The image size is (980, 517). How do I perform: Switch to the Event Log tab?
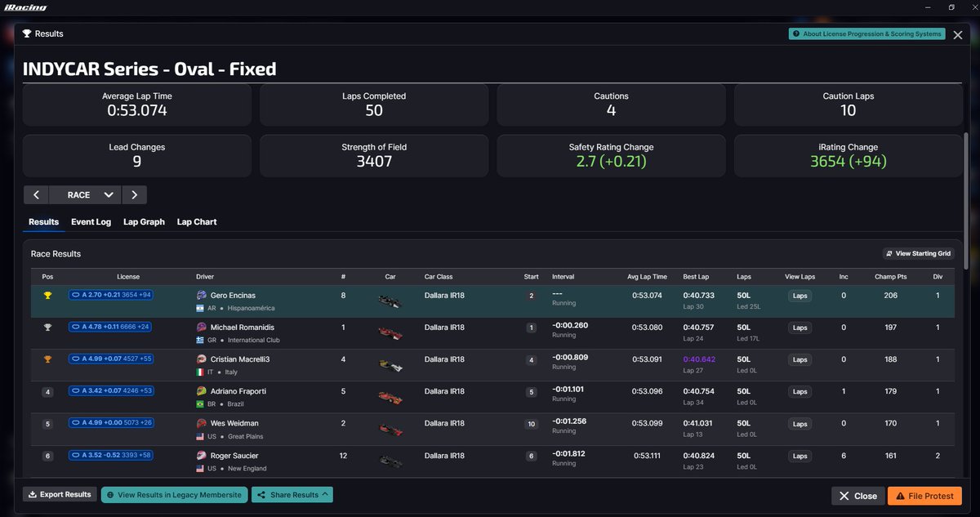(91, 222)
